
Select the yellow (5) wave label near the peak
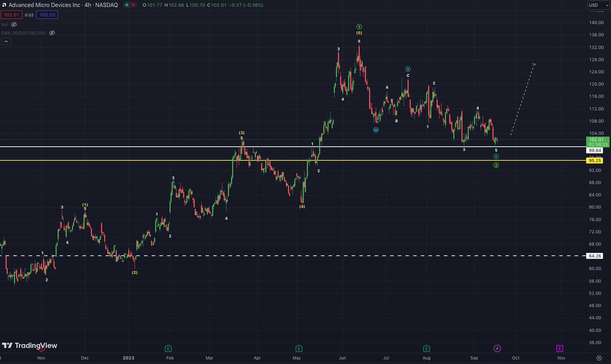359,33
